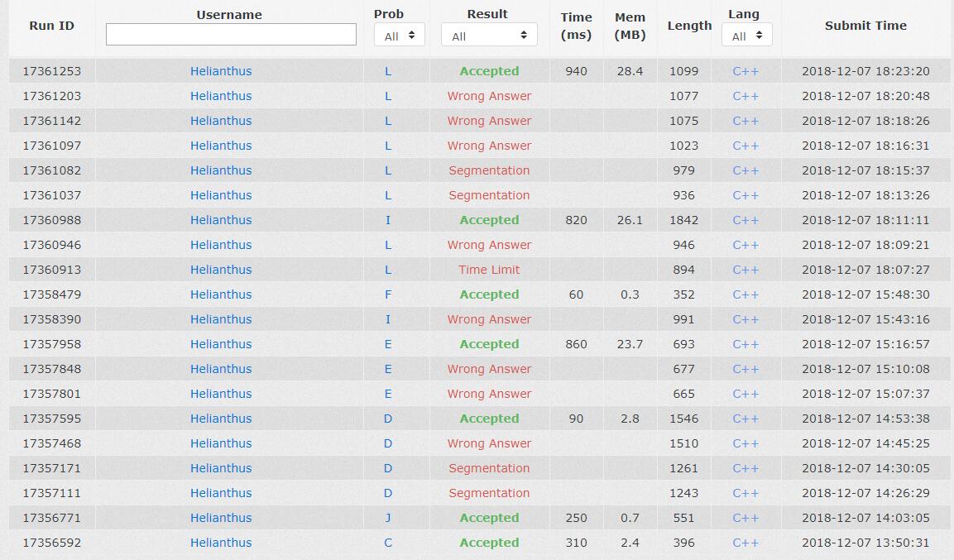The height and width of the screenshot is (560, 954).
Task: Open Helianthus profile for run 17356592
Action: pos(221,543)
